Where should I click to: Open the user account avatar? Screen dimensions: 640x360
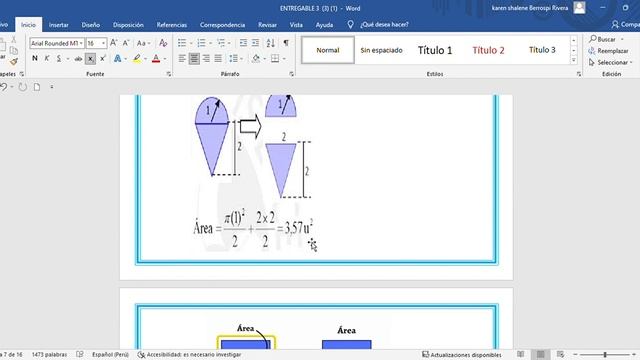(579, 8)
